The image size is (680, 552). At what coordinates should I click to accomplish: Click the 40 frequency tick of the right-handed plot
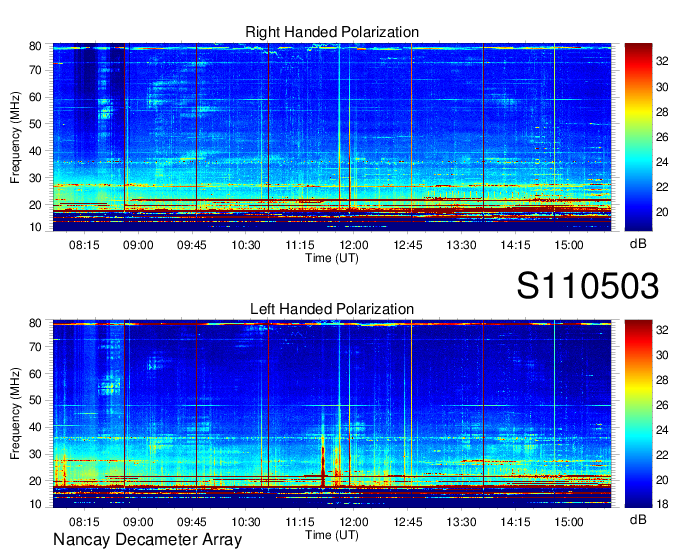(x=35, y=151)
